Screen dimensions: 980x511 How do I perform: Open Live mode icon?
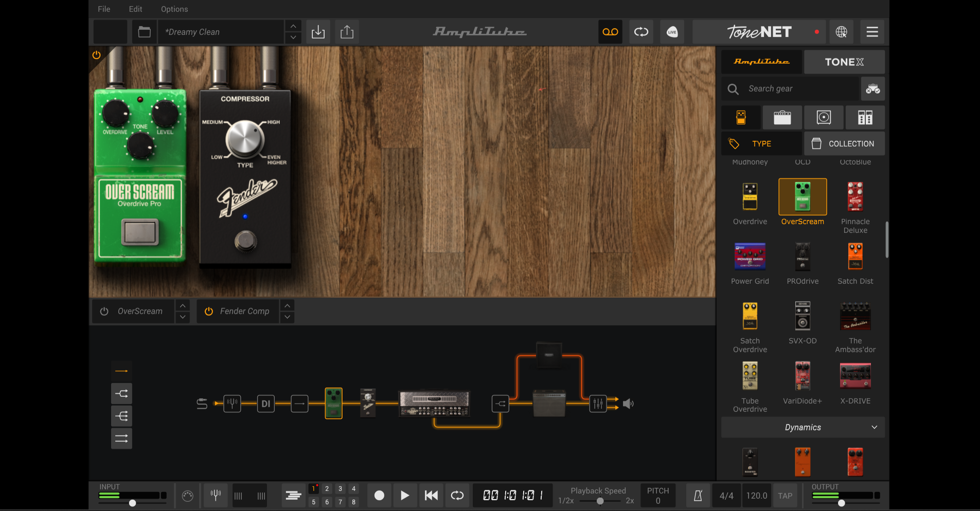[672, 32]
